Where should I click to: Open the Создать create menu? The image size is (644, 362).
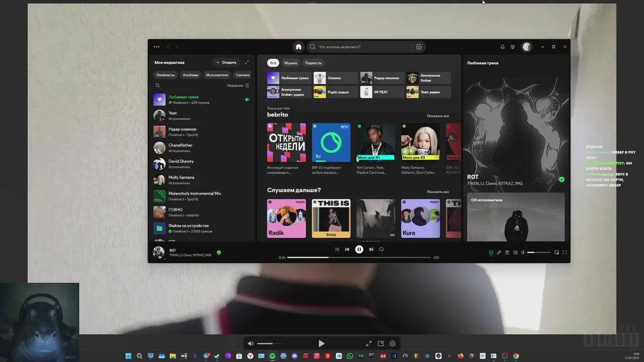226,62
